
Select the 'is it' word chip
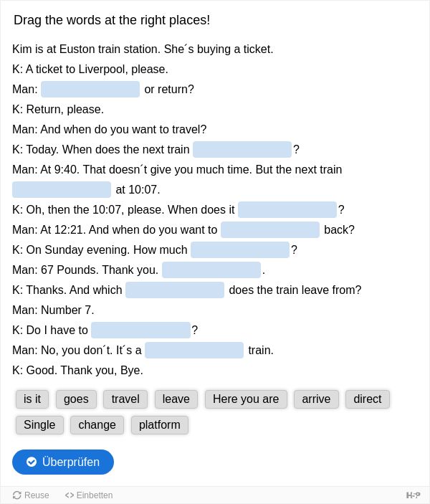(32, 399)
